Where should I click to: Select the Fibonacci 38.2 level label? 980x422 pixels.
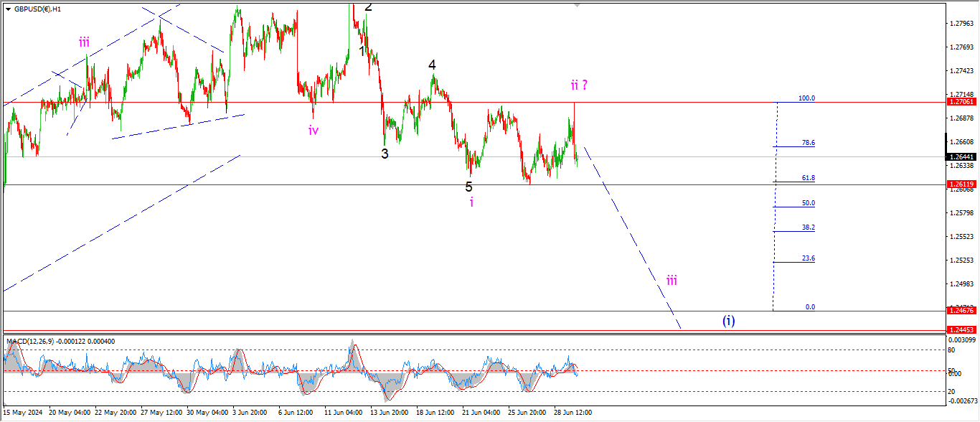(x=808, y=228)
